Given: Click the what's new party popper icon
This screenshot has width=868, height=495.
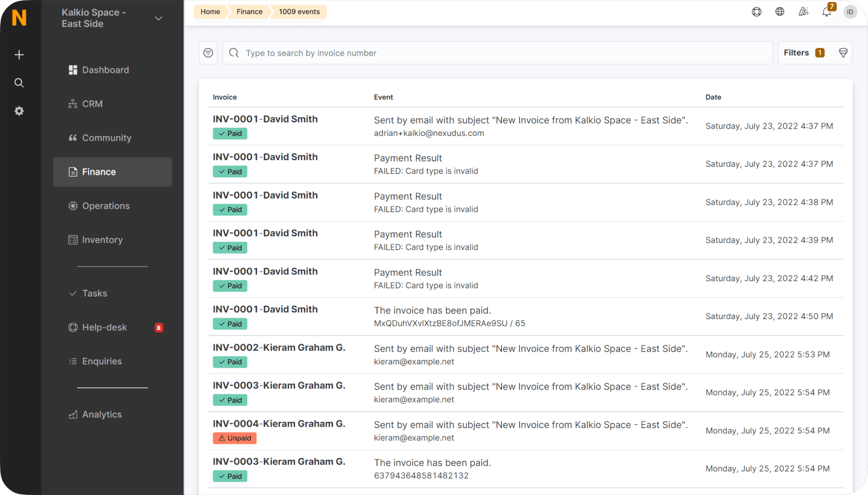Looking at the screenshot, I should pos(803,11).
